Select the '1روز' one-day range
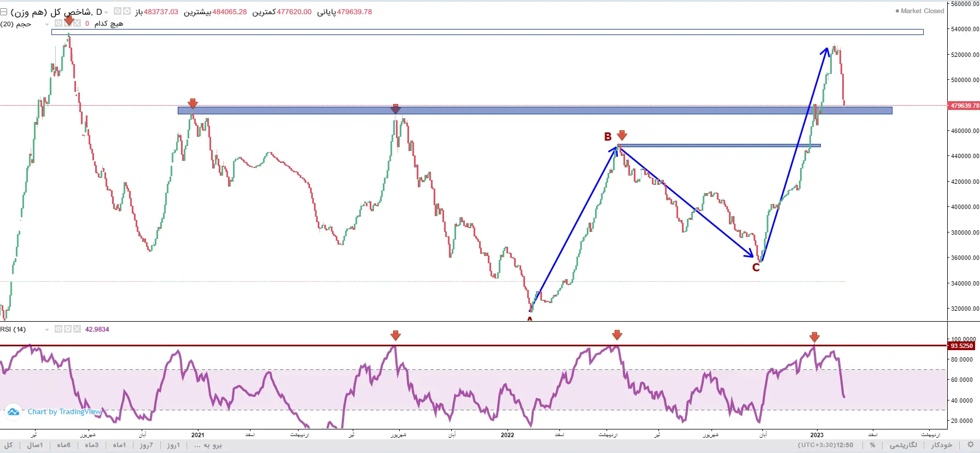The image size is (980, 453). coord(173,445)
